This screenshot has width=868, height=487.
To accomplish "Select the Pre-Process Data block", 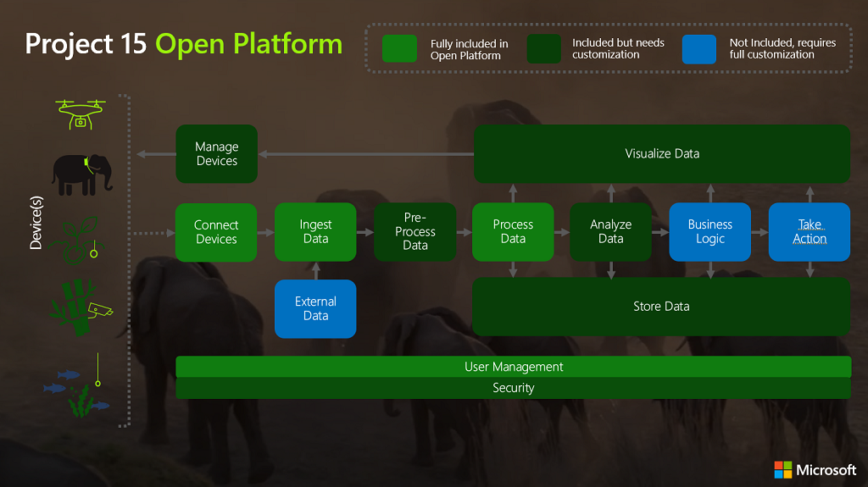I will click(x=415, y=232).
